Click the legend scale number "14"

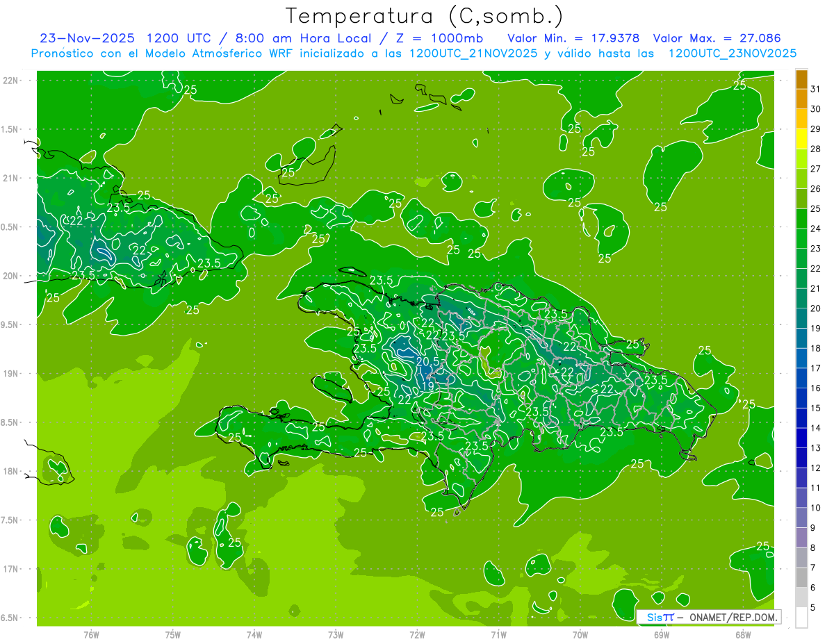(x=816, y=428)
